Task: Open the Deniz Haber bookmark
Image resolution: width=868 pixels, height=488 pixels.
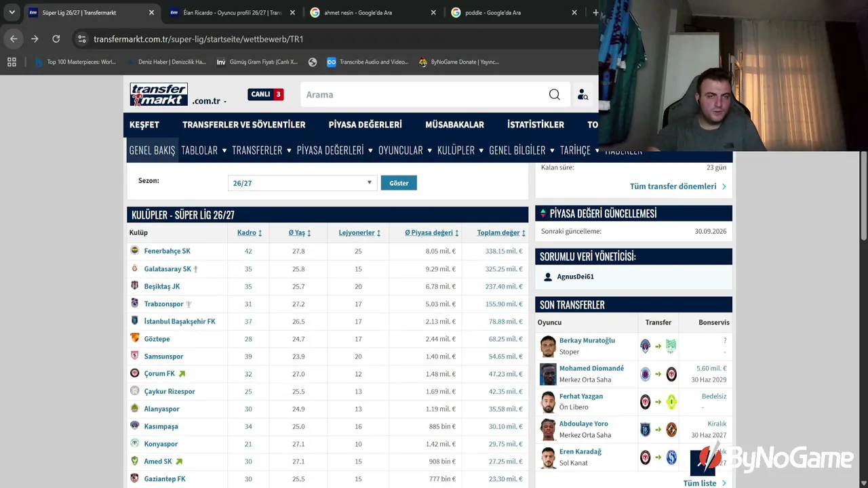Action: 166,62
